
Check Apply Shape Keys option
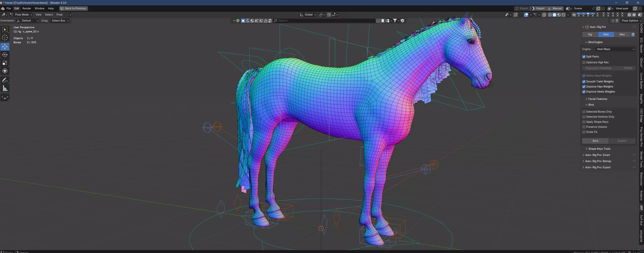584,122
